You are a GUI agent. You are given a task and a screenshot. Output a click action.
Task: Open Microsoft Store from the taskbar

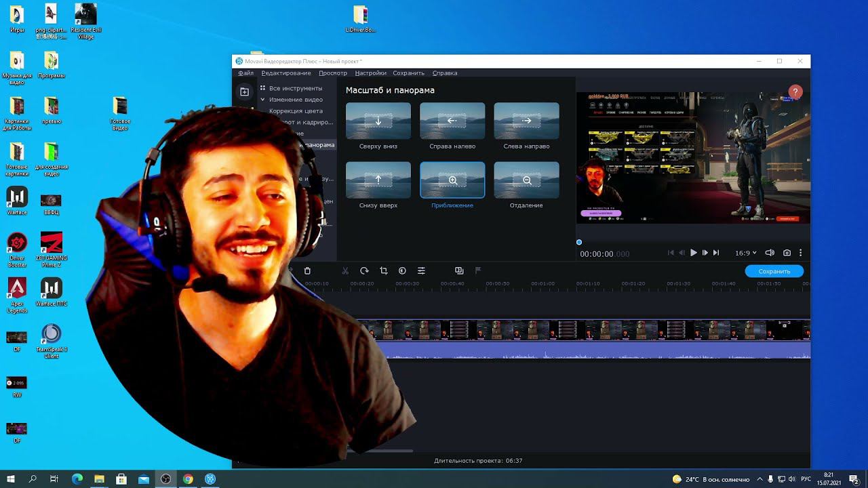coord(121,479)
